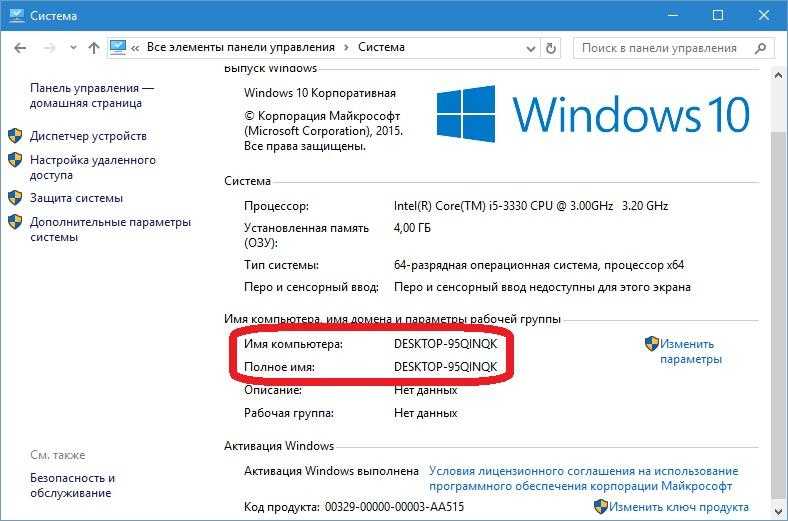Click 'Активация Windows выполнена' text

click(x=331, y=471)
